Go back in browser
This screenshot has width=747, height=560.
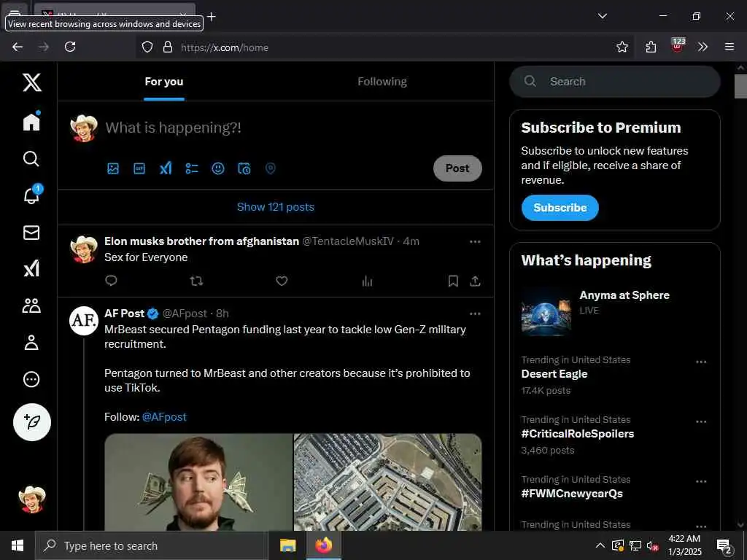(x=18, y=47)
